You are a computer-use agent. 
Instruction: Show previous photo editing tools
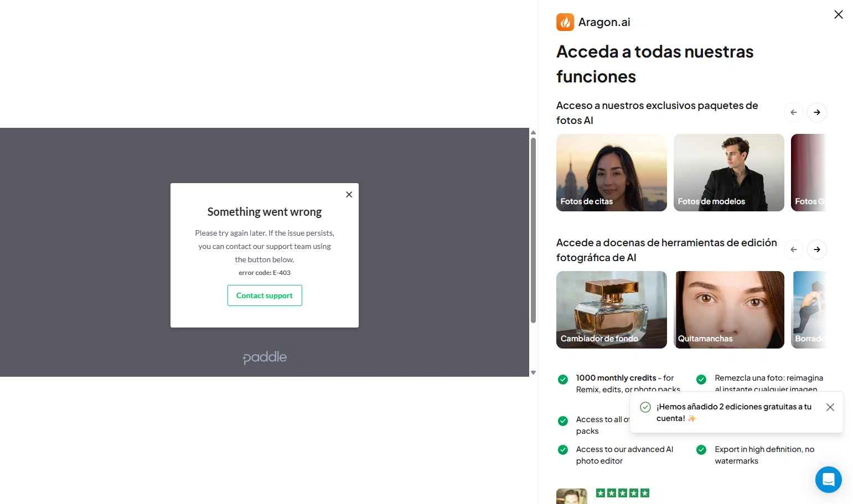point(794,250)
